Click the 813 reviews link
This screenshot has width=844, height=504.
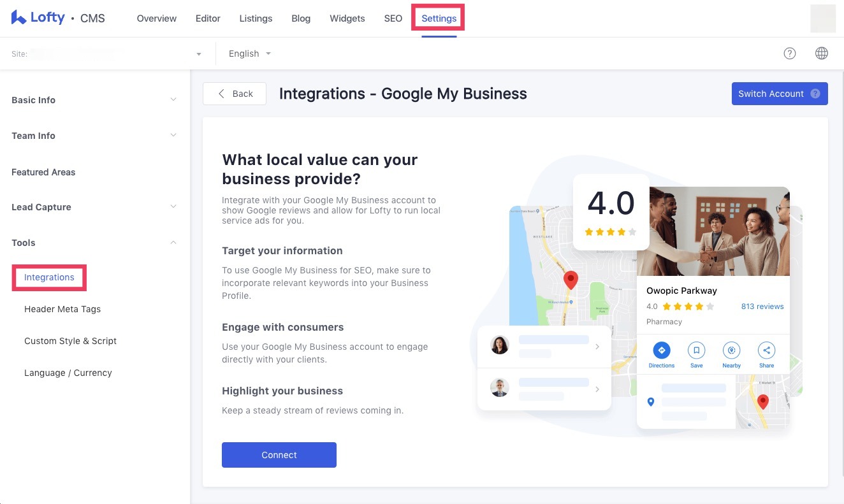[762, 306]
